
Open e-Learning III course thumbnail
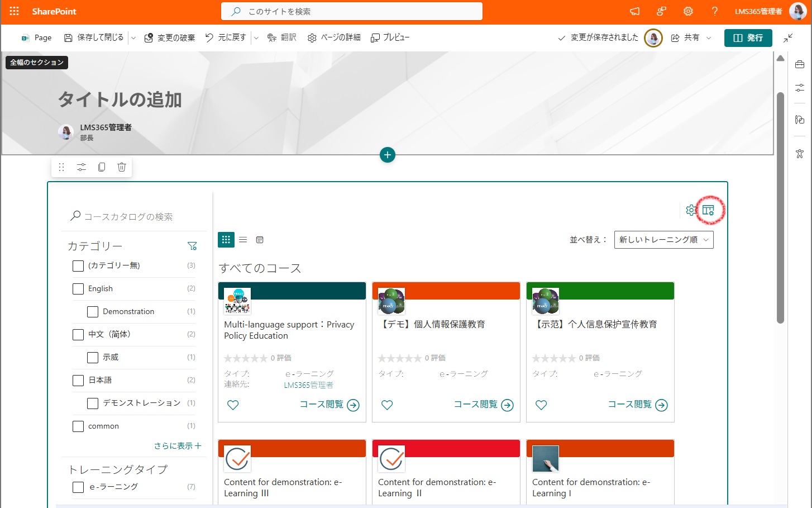coord(237,459)
